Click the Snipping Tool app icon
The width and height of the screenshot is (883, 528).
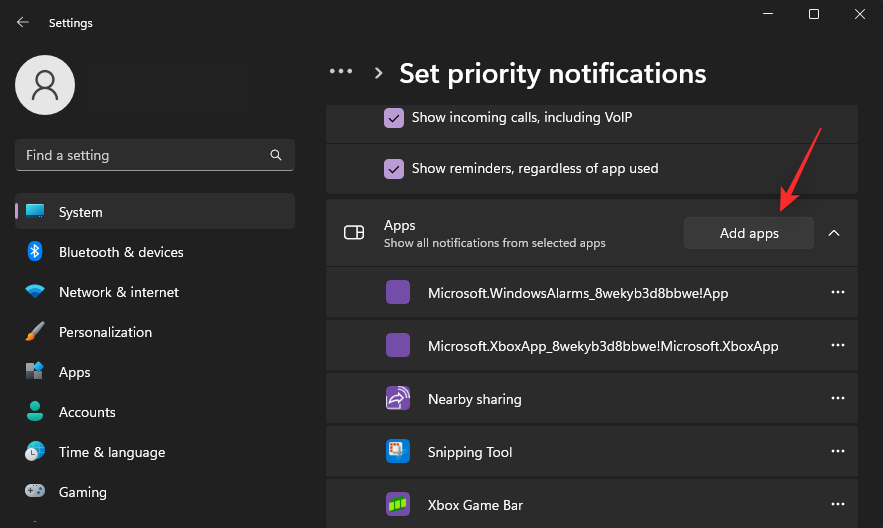click(x=398, y=452)
